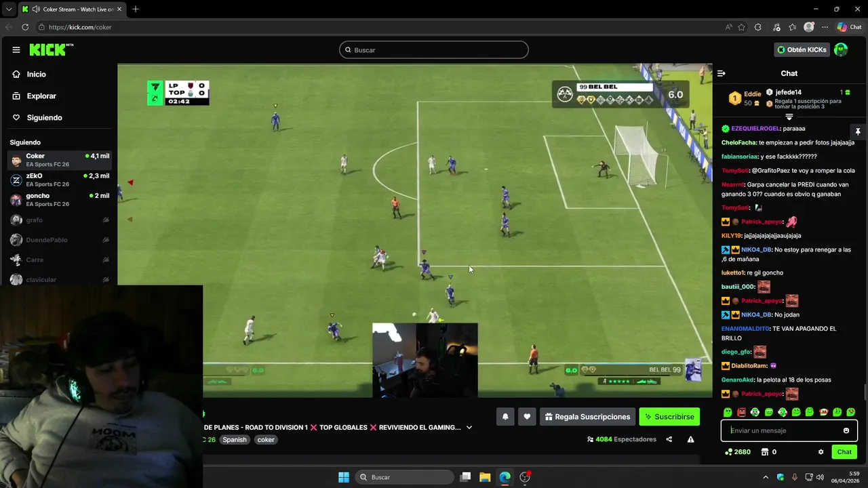
Task: Send message with green Chat button
Action: (x=844, y=452)
